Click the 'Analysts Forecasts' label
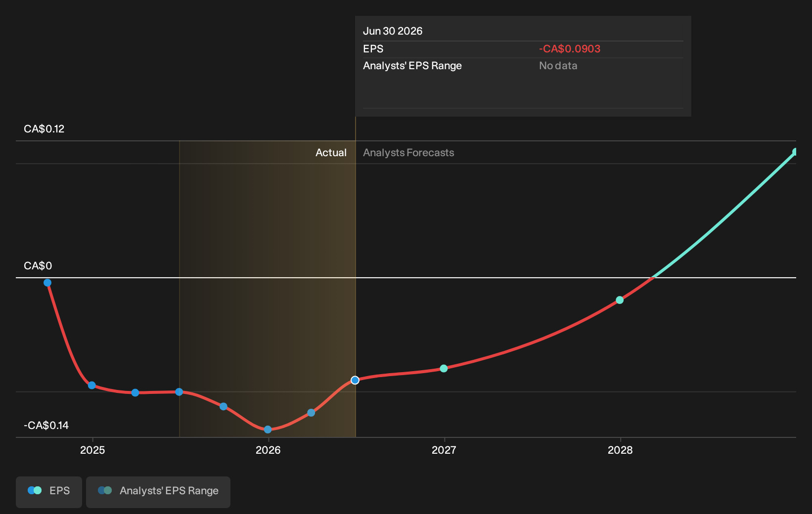 coord(408,153)
